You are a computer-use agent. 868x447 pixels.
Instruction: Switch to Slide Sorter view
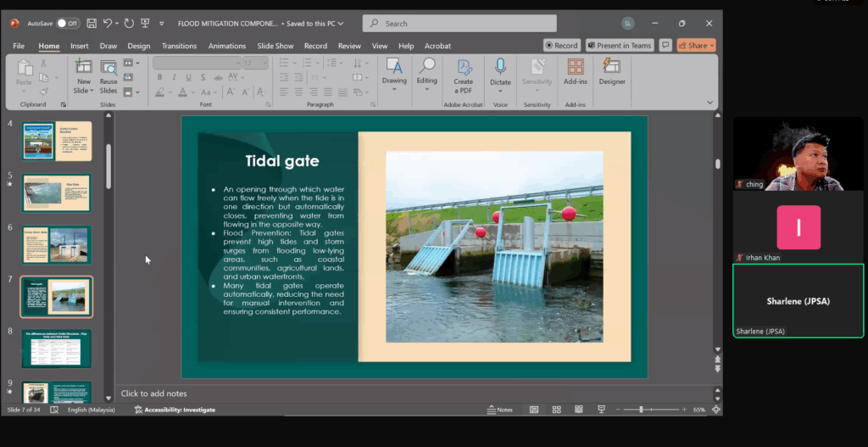point(556,410)
